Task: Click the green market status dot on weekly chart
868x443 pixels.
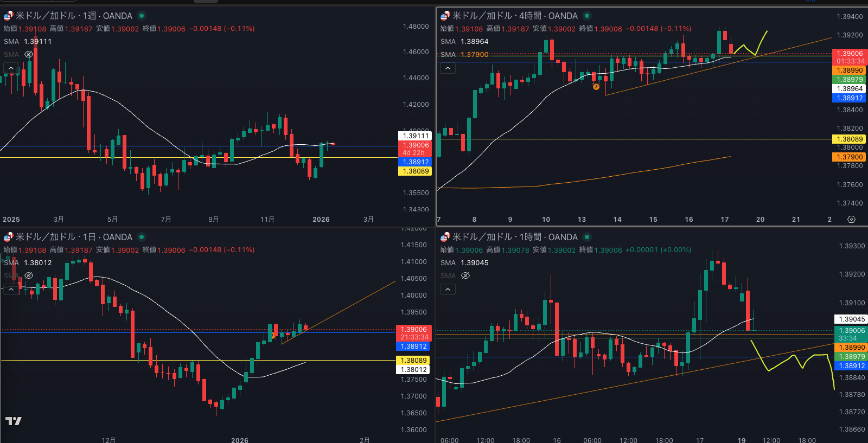Action: (142, 16)
